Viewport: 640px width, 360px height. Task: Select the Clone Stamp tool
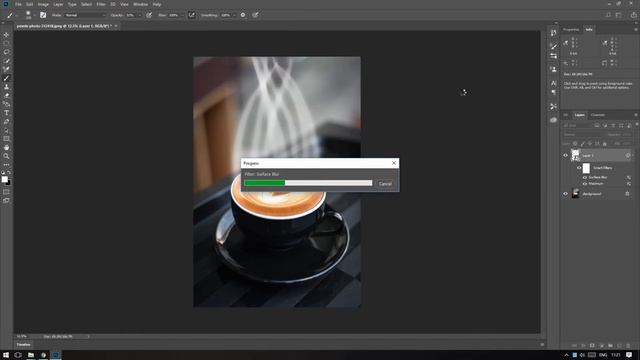pyautogui.click(x=6, y=87)
